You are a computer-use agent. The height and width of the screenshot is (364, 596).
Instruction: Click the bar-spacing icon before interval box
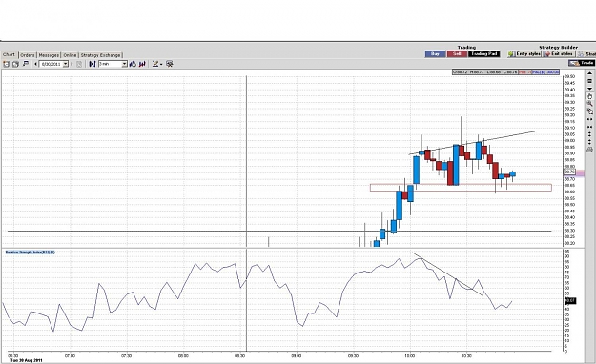click(92, 64)
